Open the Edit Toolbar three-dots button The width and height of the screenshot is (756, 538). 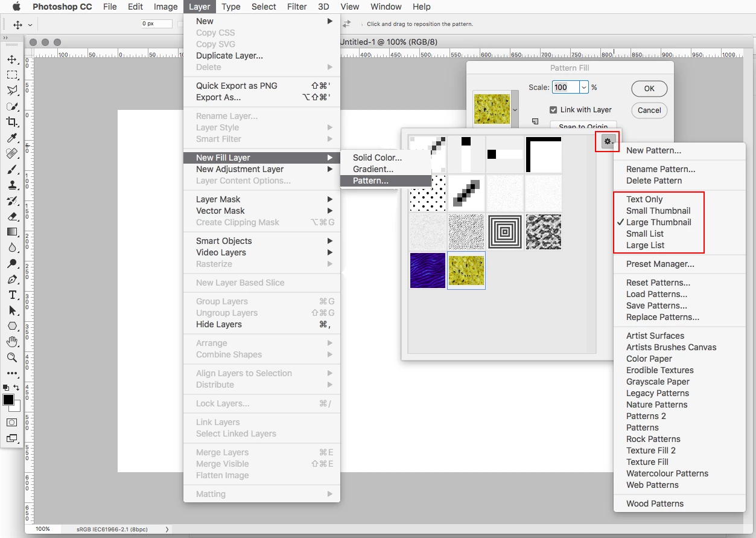(12, 373)
